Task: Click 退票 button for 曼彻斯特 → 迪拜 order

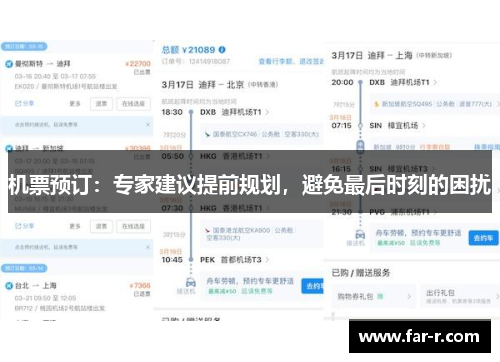Action: click(x=101, y=104)
